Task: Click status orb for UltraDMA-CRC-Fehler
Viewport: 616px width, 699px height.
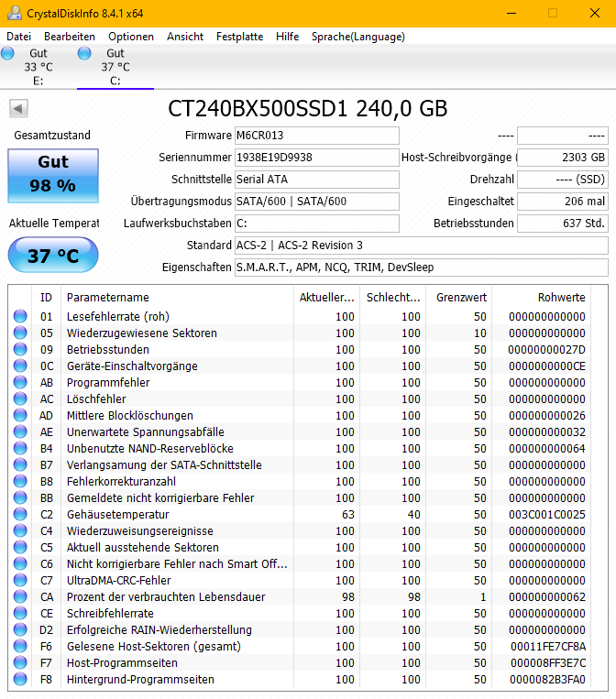Action: 20,580
